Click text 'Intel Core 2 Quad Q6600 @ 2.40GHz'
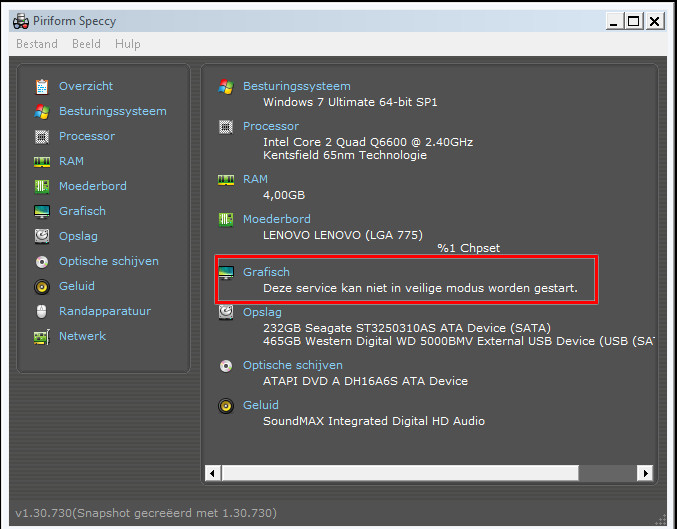Image resolution: width=677 pixels, height=529 pixels. click(368, 142)
